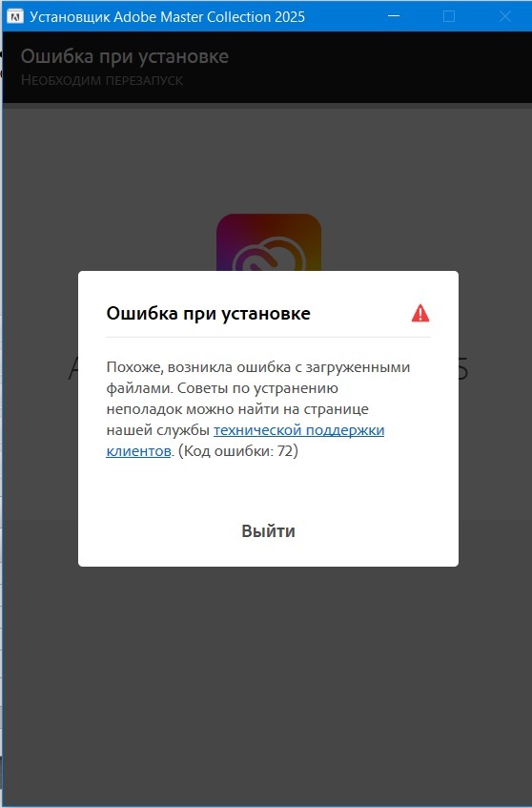The height and width of the screenshot is (808, 532).
Task: Select the dialog heading "Ошибка при установке"
Action: coord(208,313)
